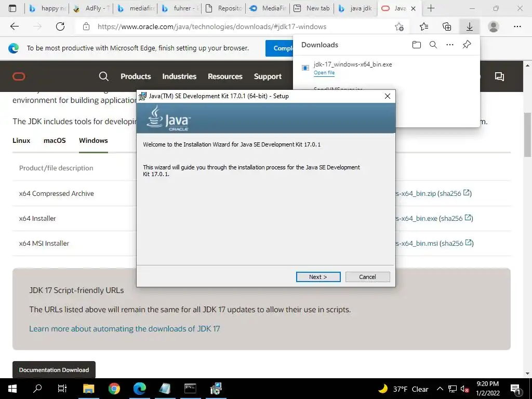Screen dimensions: 532x399
Task: Open the Industries menu on Oracle site
Action: click(x=179, y=76)
